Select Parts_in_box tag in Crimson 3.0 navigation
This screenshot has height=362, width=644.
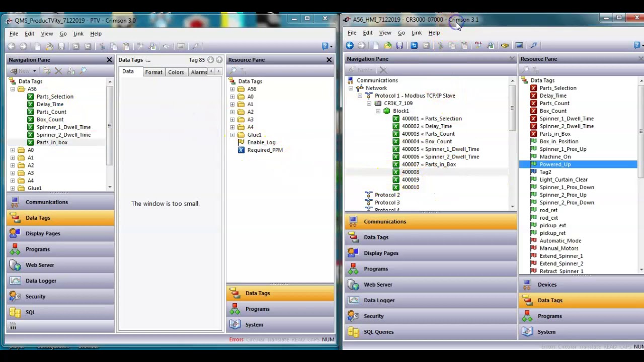pyautogui.click(x=52, y=142)
